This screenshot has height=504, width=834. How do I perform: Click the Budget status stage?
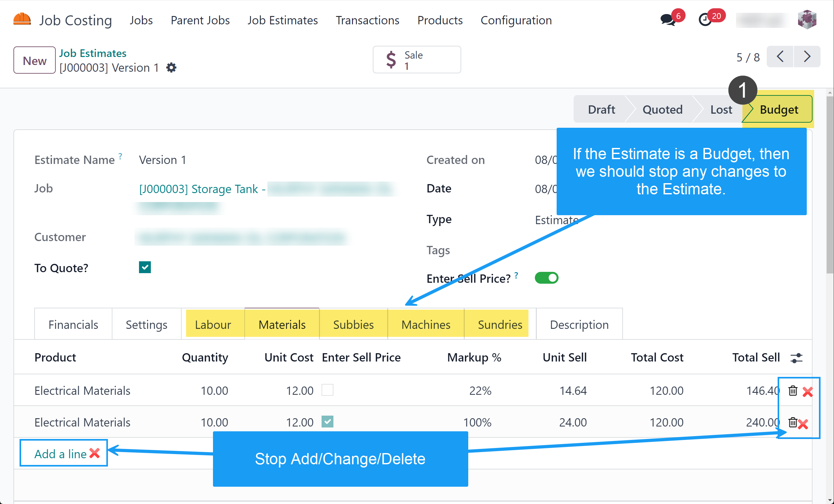pos(779,110)
